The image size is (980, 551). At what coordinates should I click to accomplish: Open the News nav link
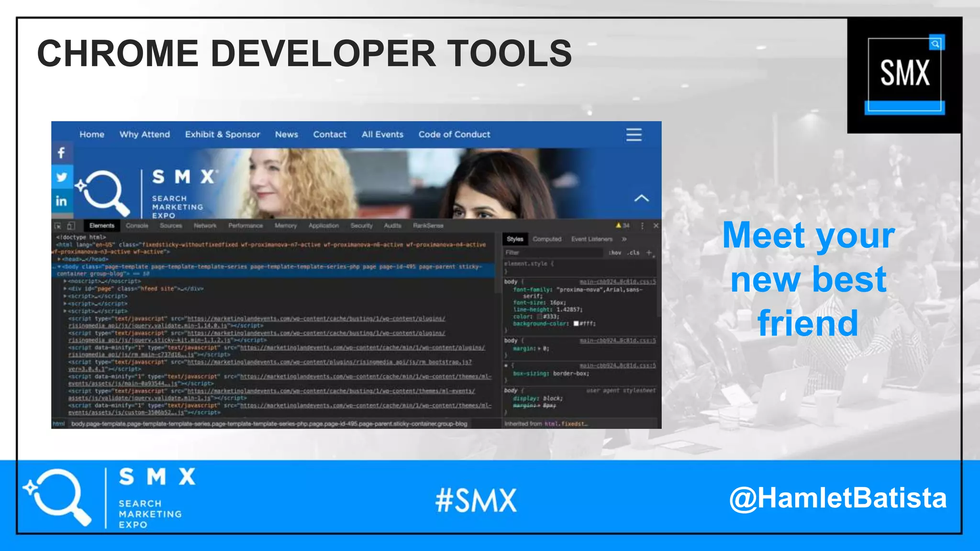[x=286, y=134]
